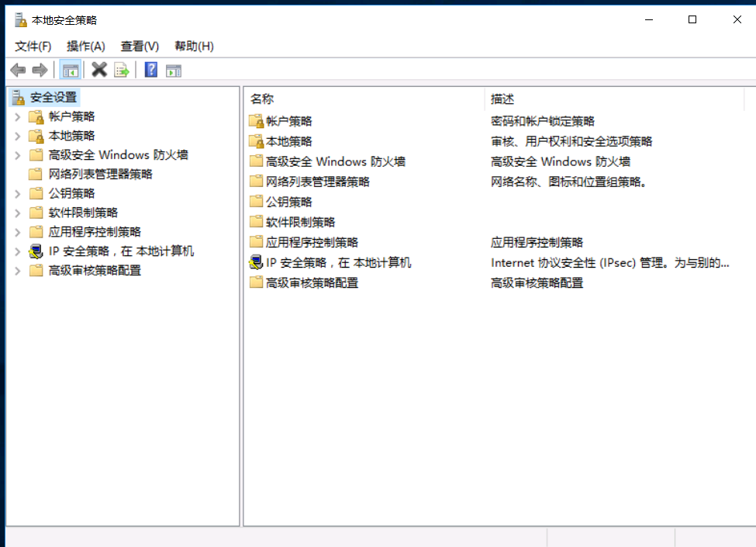This screenshot has width=756, height=547.
Task: Open the 帮助(H) menu
Action: click(194, 47)
